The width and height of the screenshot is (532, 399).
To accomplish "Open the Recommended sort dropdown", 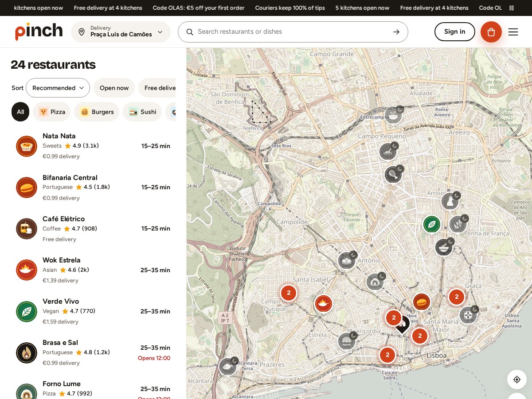I will coord(58,88).
